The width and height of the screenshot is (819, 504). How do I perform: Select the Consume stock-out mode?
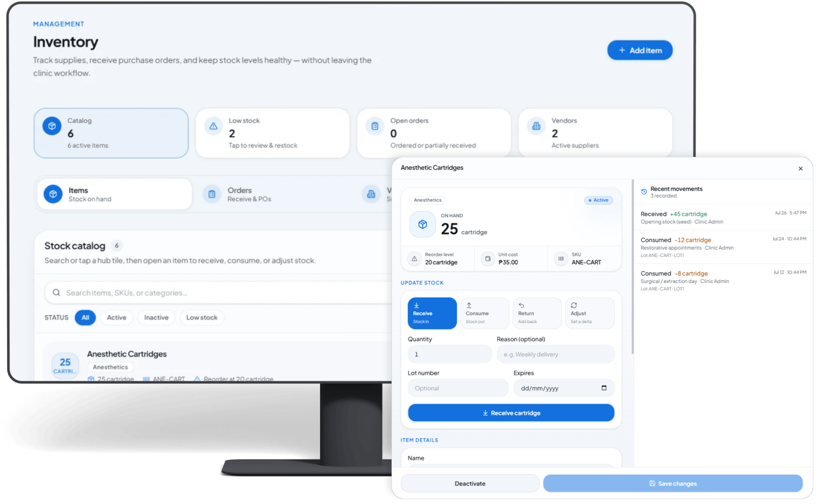pyautogui.click(x=484, y=313)
